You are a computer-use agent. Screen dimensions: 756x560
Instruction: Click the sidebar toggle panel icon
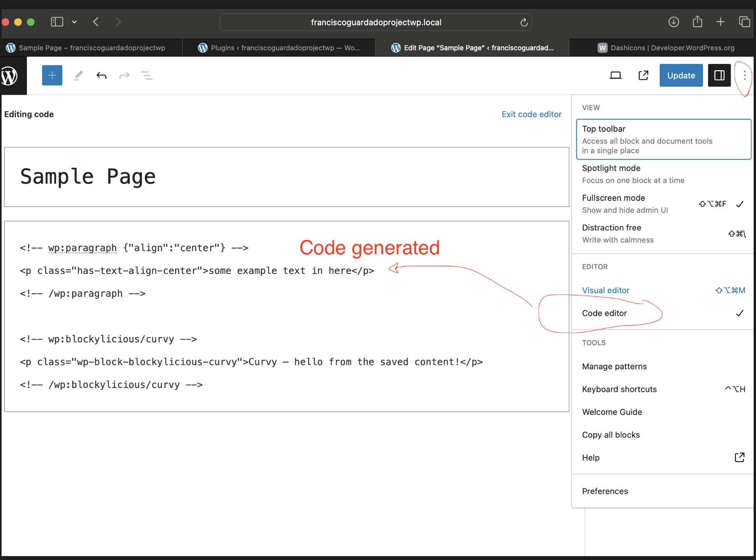pyautogui.click(x=719, y=75)
